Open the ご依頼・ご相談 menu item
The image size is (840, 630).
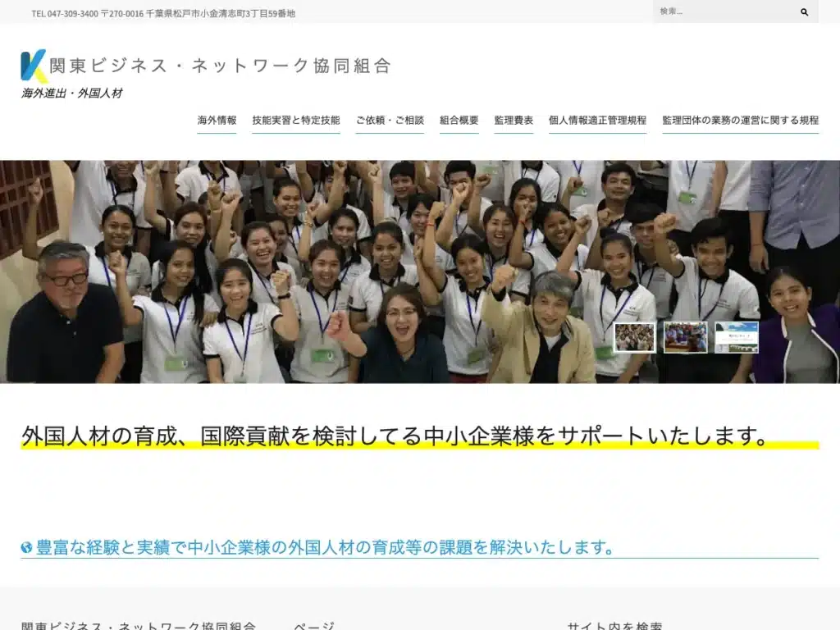[x=390, y=121]
